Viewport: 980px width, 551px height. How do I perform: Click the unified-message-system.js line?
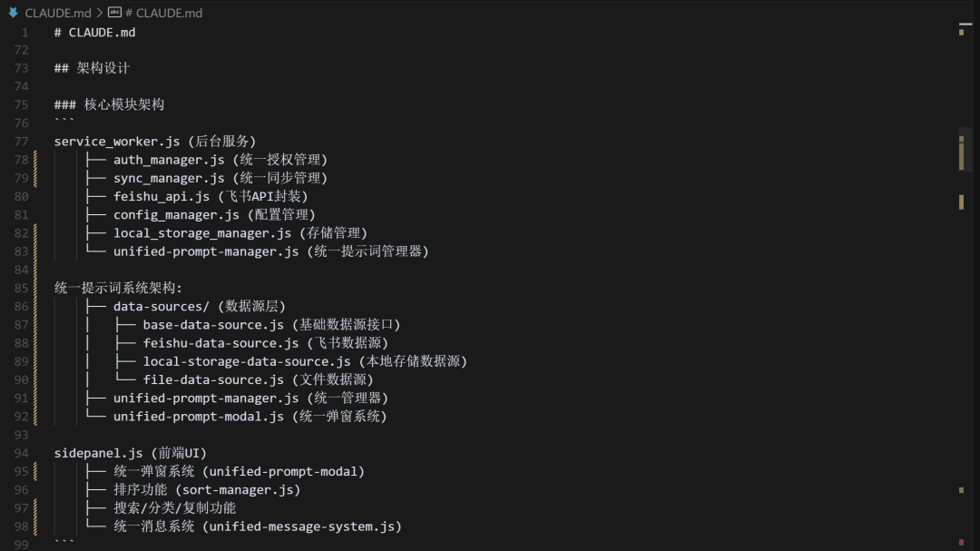click(x=258, y=526)
